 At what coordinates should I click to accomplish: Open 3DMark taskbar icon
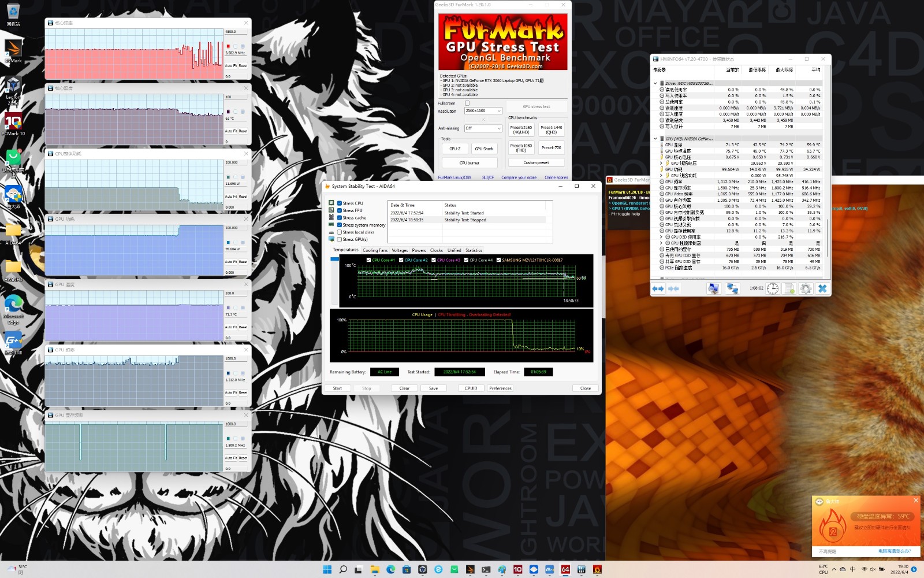[470, 569]
